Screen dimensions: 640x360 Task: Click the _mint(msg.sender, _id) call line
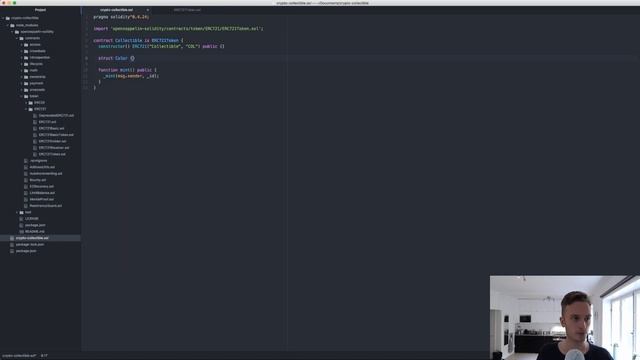tap(131, 76)
